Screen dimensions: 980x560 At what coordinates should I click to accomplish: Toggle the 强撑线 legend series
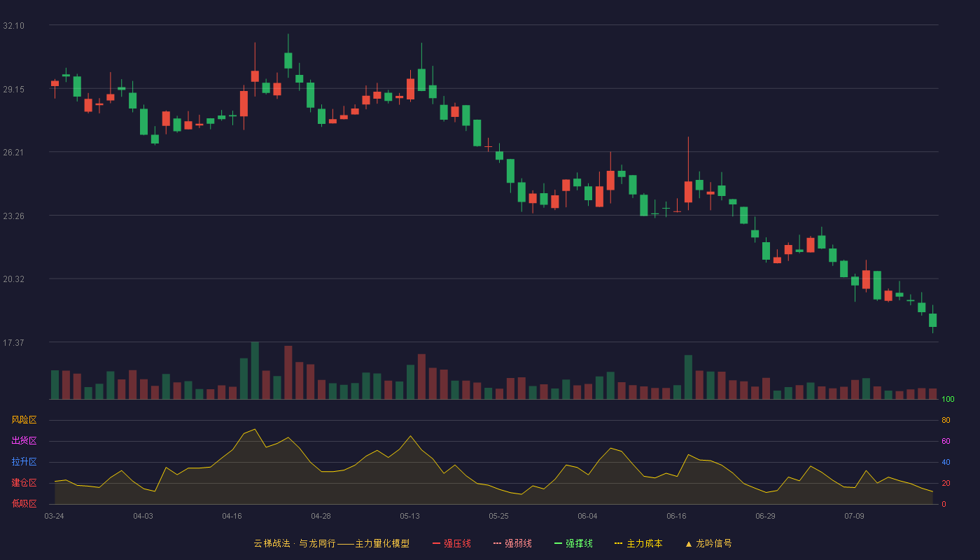(x=573, y=543)
